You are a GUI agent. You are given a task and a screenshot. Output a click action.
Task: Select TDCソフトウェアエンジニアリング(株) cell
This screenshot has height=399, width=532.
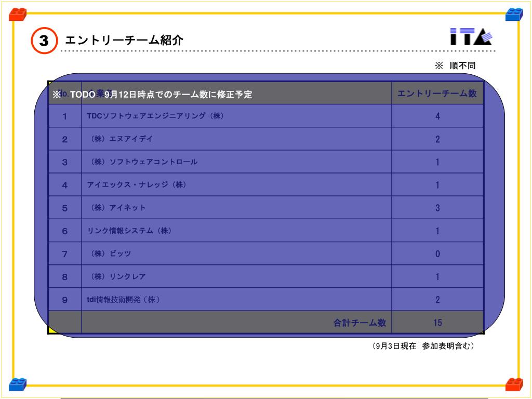pos(236,116)
